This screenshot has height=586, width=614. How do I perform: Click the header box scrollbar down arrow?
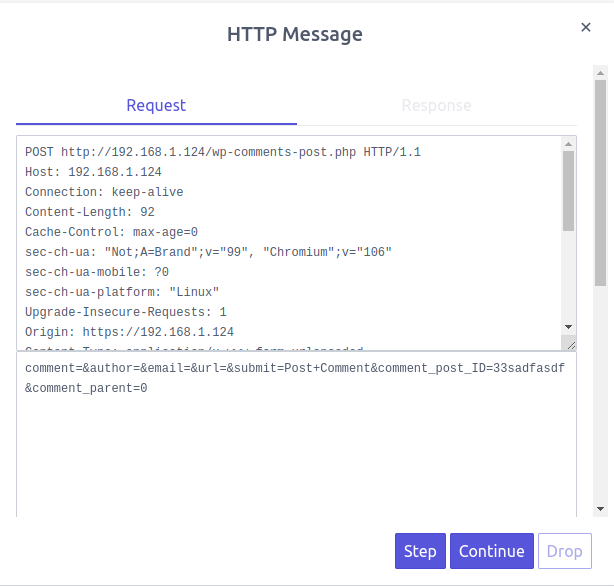[x=568, y=327]
